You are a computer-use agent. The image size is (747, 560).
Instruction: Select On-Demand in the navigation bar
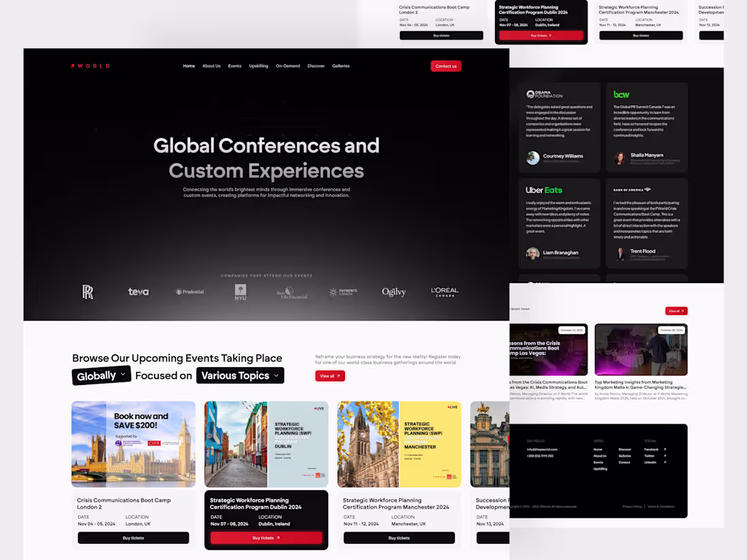(287, 65)
